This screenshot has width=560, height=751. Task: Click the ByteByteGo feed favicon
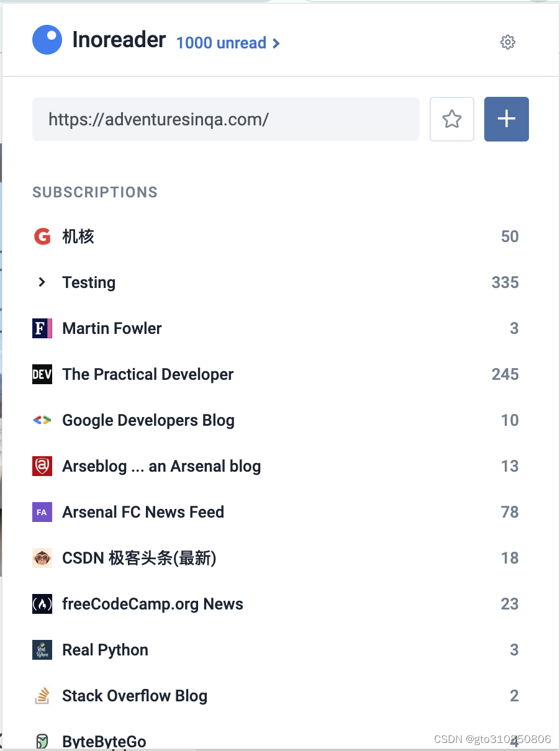[x=42, y=740]
